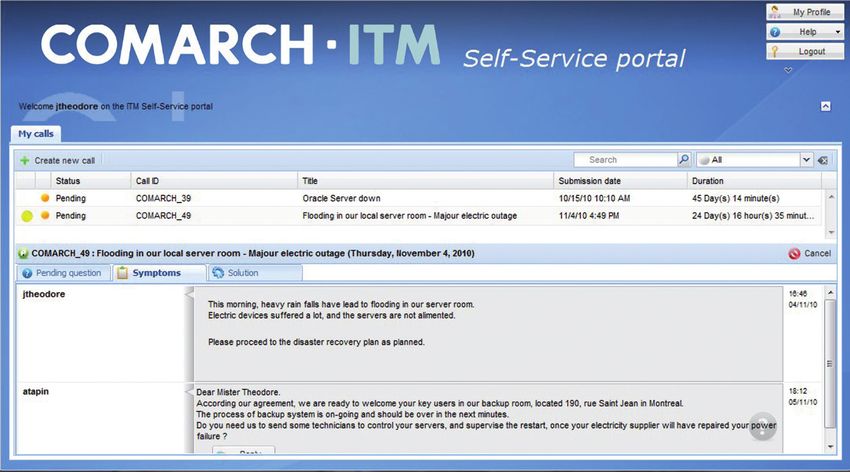Click the 24 Day(s) 16 hour(s) duration cell
This screenshot has width=850, height=472.
[753, 216]
